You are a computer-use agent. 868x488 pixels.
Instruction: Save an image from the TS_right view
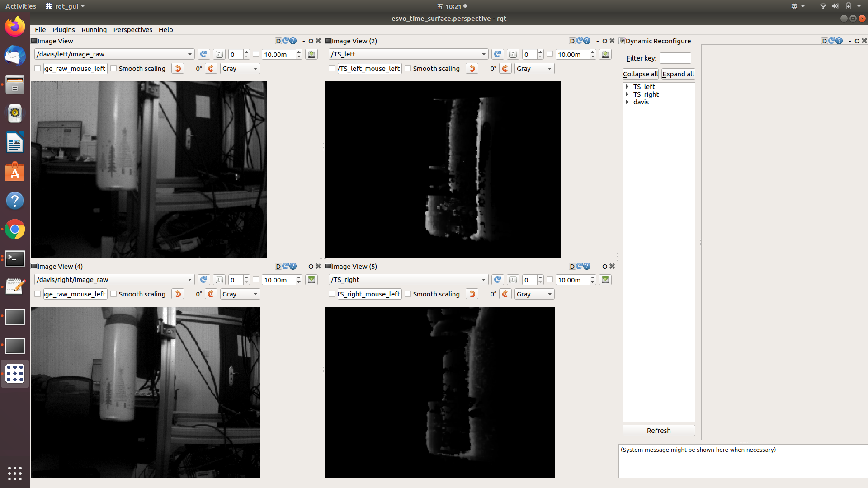click(x=605, y=279)
